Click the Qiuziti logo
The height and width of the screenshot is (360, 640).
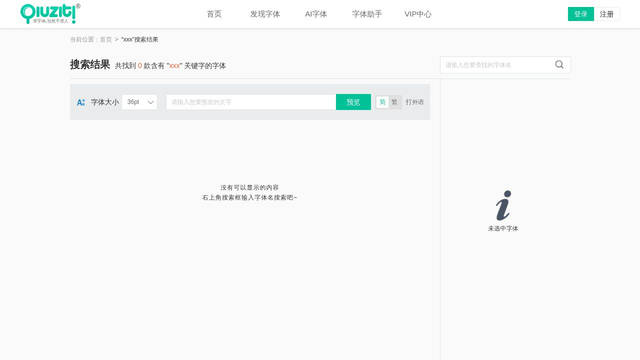50,13
